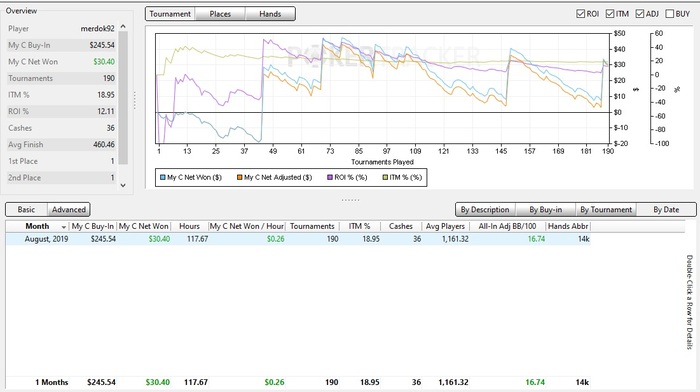Click the overview panel scroll-up arrow
The height and width of the screenshot is (392, 700).
123,26
